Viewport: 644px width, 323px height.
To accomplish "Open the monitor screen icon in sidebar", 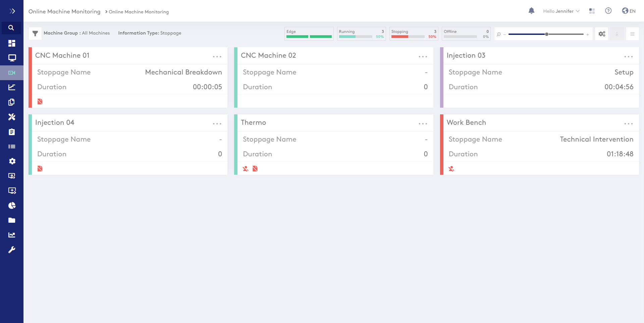I will [x=12, y=58].
